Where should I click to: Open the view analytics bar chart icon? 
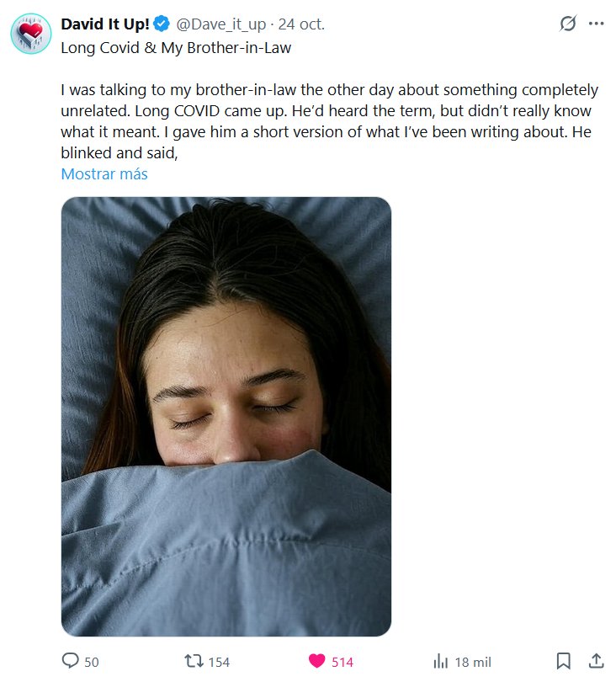coord(440,662)
